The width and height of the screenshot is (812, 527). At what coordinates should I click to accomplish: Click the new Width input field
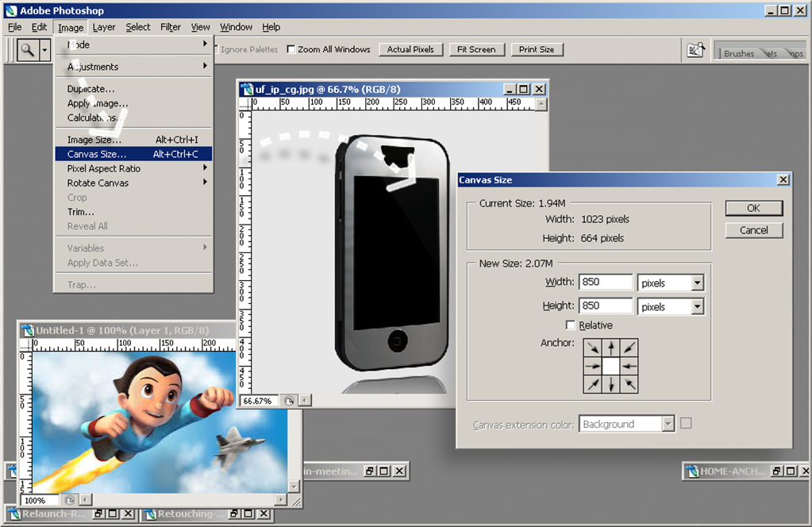(x=606, y=282)
